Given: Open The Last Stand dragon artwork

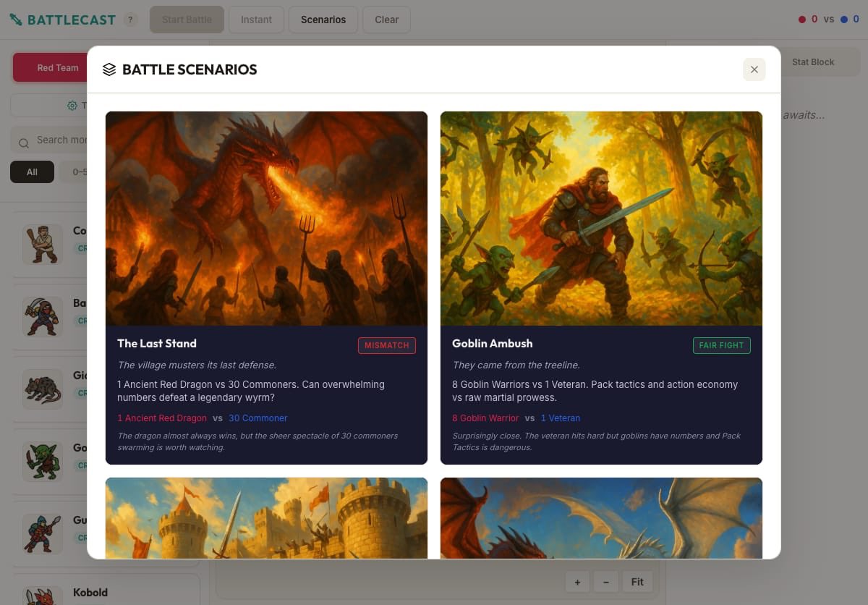Looking at the screenshot, I should coord(266,219).
